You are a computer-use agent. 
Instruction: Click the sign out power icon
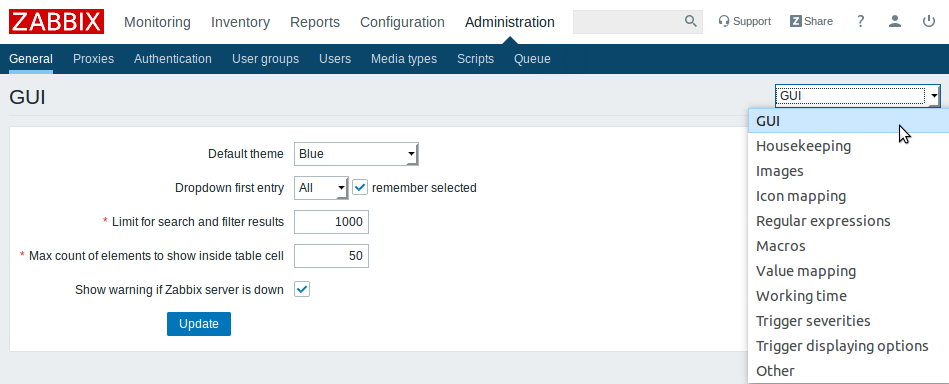(x=928, y=21)
